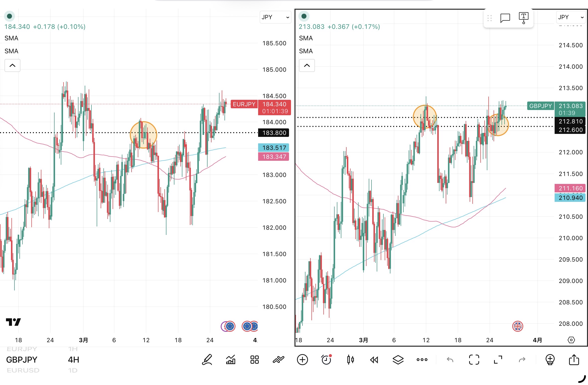
Task: Collapse the GBPJPY indicator legend chevron
Action: coord(307,65)
